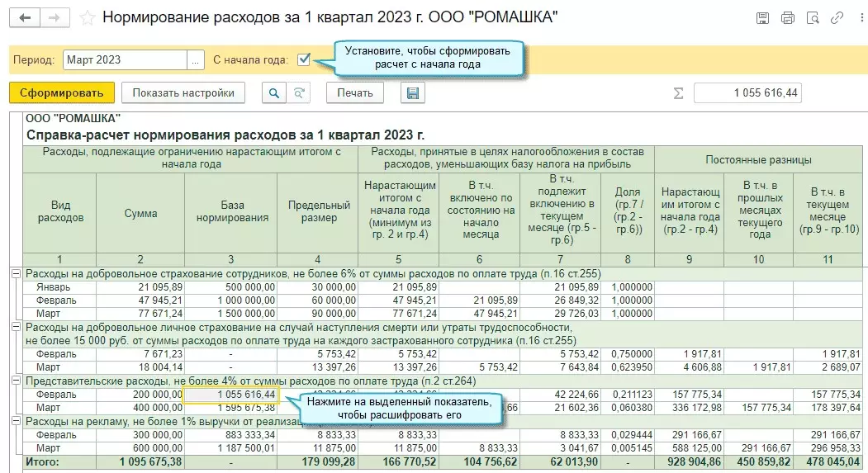
Task: Add report to favorites with star icon
Action: [x=87, y=17]
